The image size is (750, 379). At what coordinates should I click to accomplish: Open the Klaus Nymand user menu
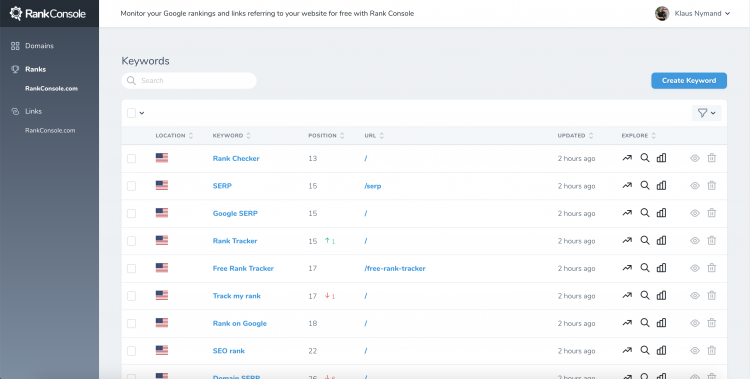pyautogui.click(x=702, y=13)
